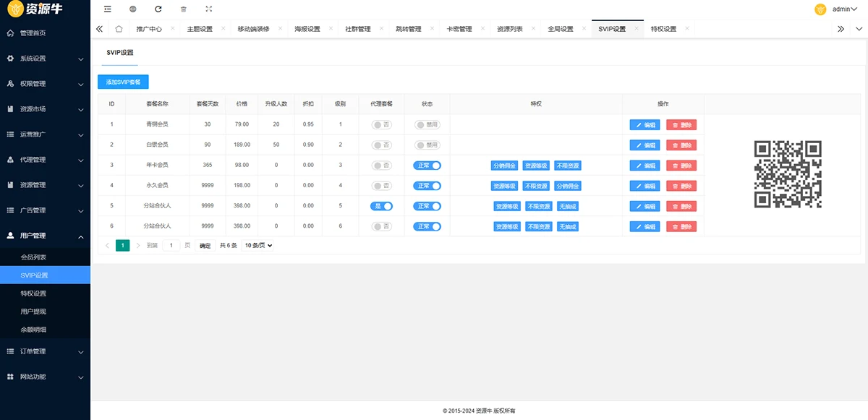The image size is (868, 420).
Task: Click the 添加SVIP套餐 button
Action: click(x=123, y=82)
